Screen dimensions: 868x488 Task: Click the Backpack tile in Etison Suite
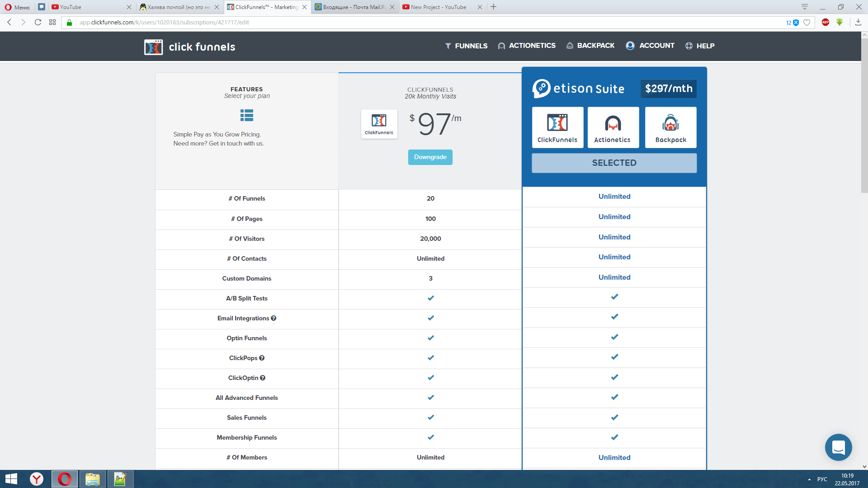[x=671, y=127]
